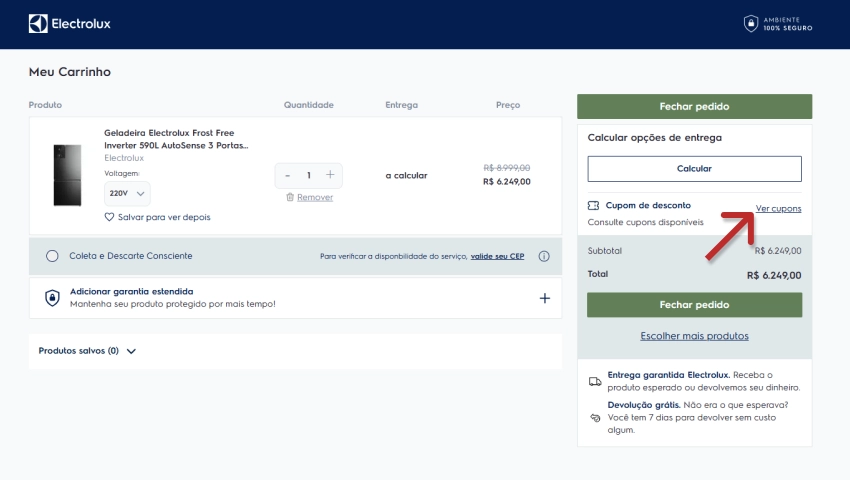850x480 pixels.
Task: Click the 'Cupom de desconto' label
Action: pos(648,206)
